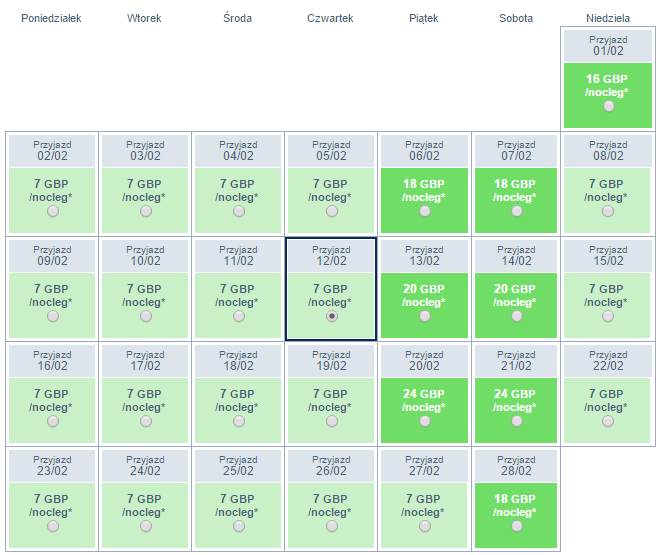The height and width of the screenshot is (555, 662).
Task: Select the 12/02 selected radio button
Action: 332,316
